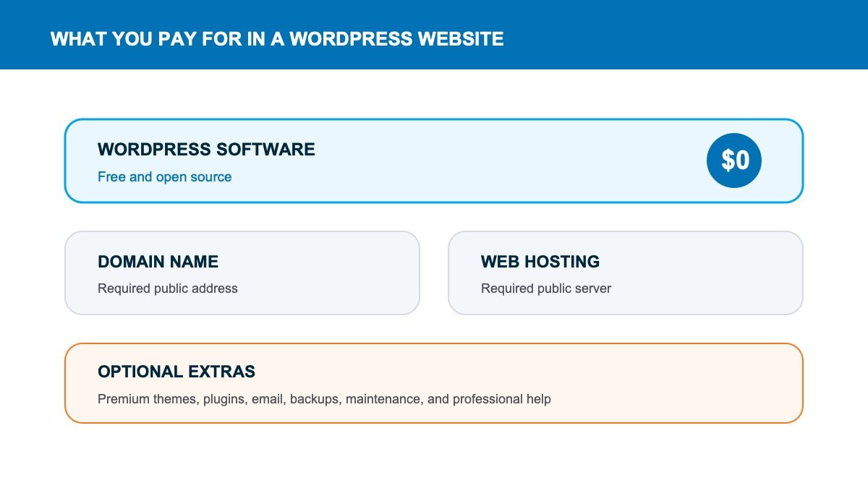Click the 'Premium themes, plugins, email' description line
This screenshot has width=868, height=488.
point(324,399)
